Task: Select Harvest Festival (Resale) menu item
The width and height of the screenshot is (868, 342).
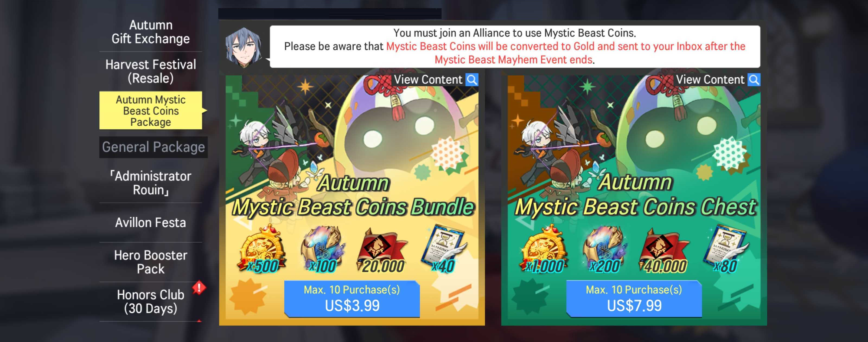Action: (x=151, y=71)
